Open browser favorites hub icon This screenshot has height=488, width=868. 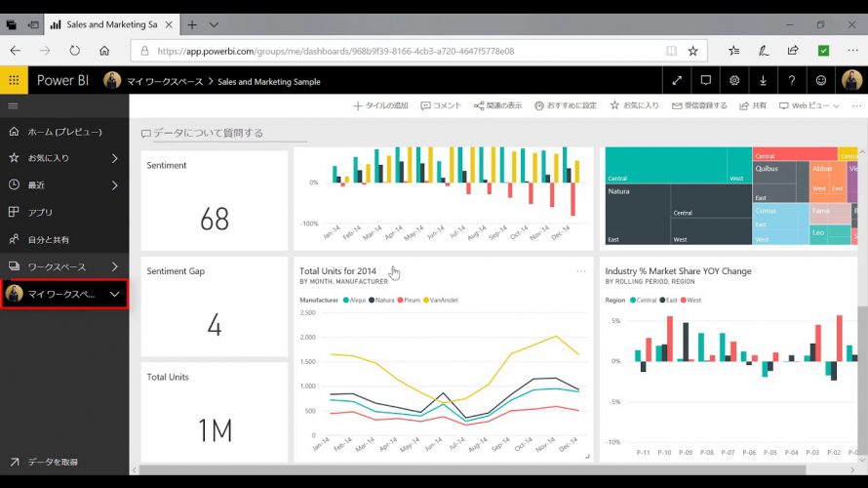tap(734, 51)
